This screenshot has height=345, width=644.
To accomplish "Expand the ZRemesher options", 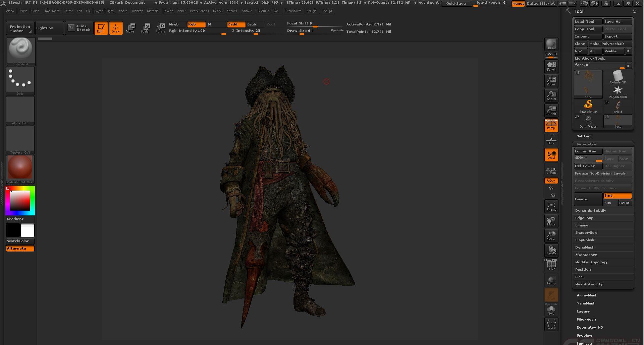I will click(586, 255).
